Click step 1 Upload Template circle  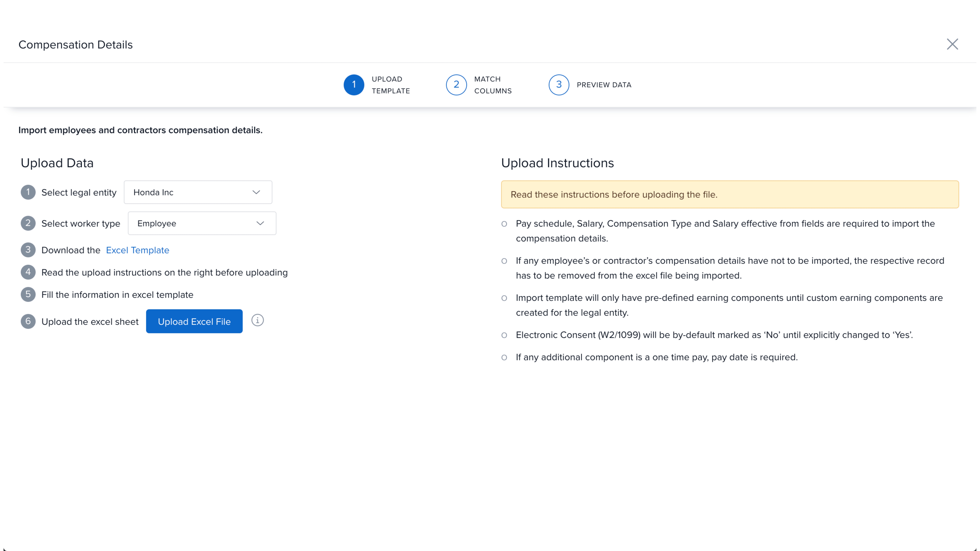click(354, 85)
